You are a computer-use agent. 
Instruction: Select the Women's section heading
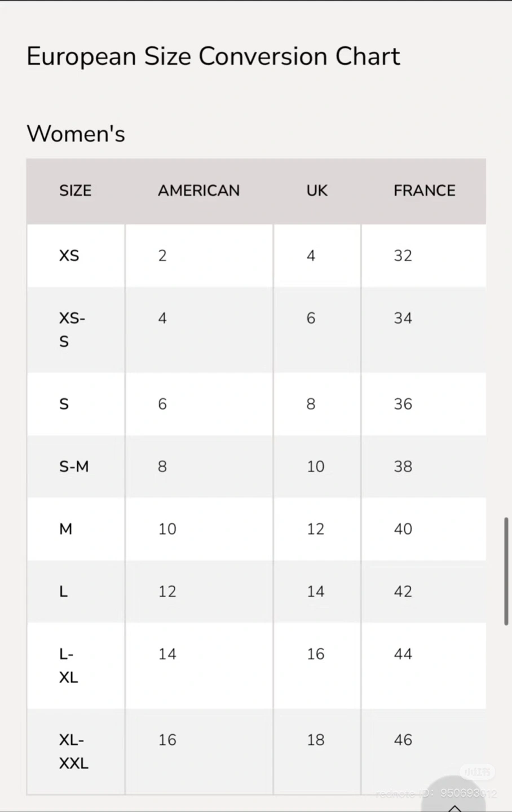click(x=76, y=134)
